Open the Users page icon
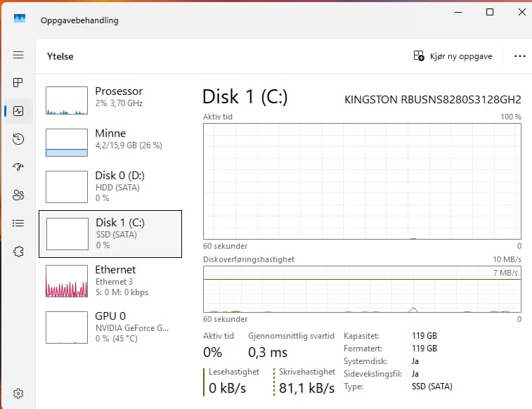532x409 pixels. click(x=18, y=195)
